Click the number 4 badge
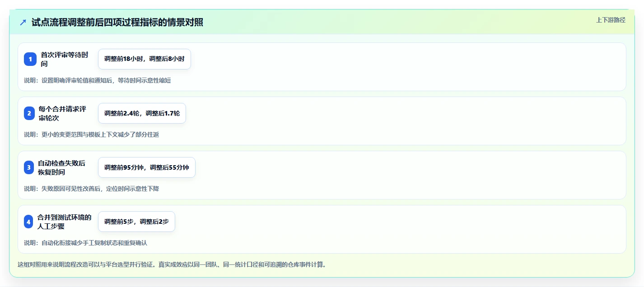 pyautogui.click(x=29, y=222)
